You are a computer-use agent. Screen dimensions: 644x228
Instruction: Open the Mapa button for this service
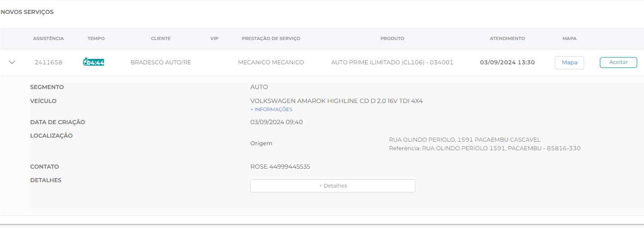click(x=569, y=63)
